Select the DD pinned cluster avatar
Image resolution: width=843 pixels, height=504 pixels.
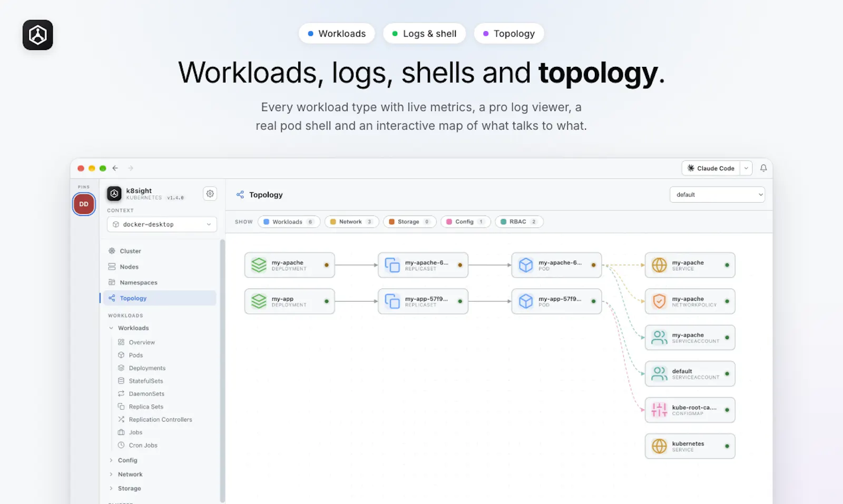click(x=84, y=204)
